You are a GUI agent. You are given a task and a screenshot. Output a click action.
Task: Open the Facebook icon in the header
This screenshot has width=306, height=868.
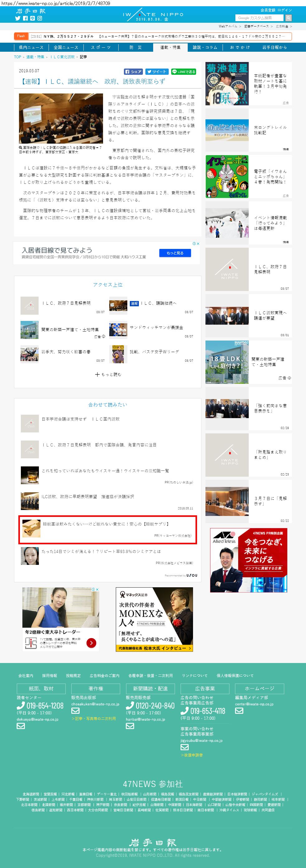pos(25,18)
